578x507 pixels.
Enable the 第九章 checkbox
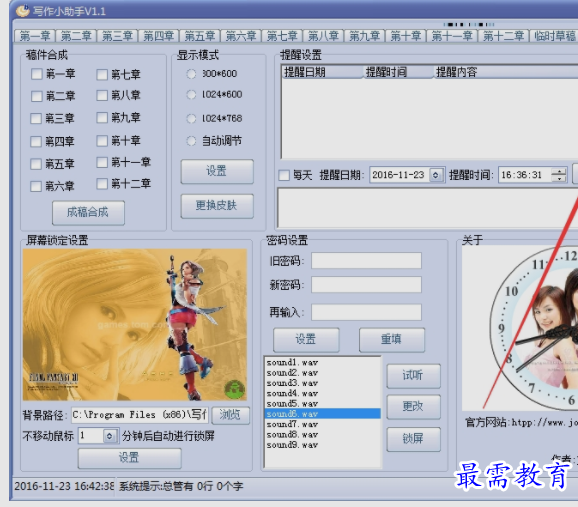point(102,118)
